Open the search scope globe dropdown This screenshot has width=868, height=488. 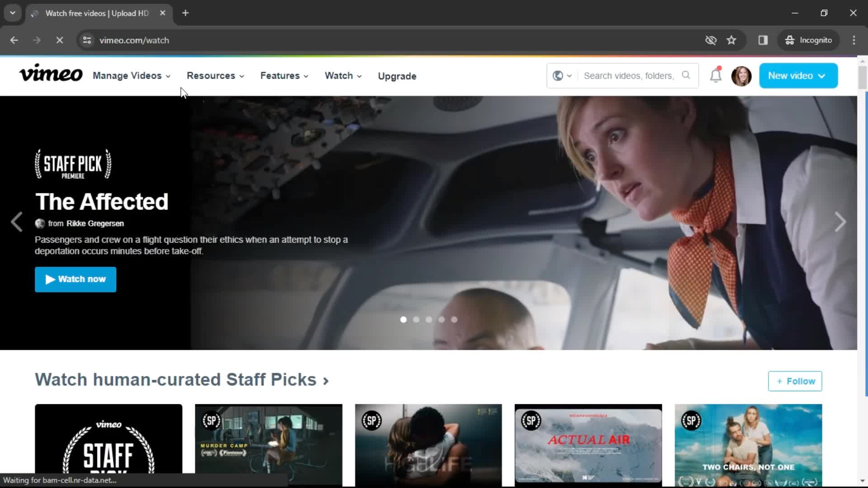click(x=562, y=76)
